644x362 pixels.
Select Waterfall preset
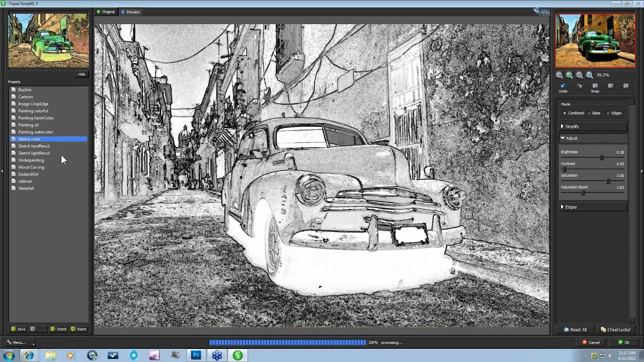click(48, 188)
